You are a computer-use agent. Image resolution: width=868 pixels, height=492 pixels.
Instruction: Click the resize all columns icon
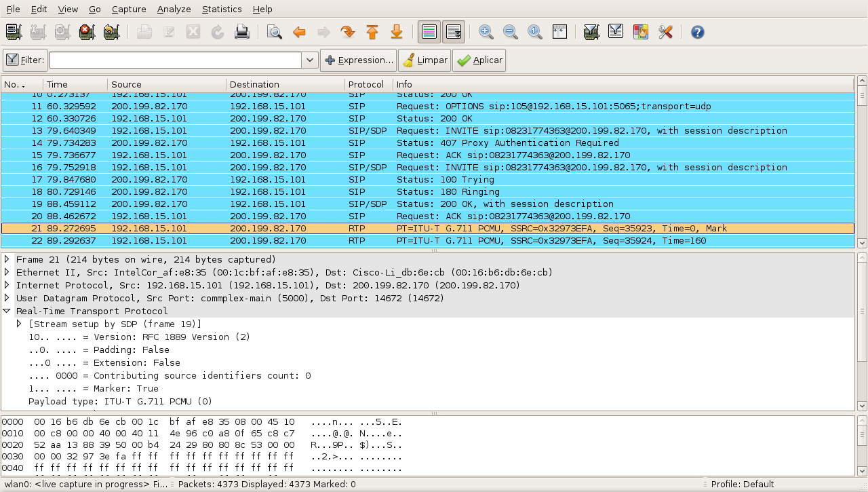pyautogui.click(x=559, y=32)
